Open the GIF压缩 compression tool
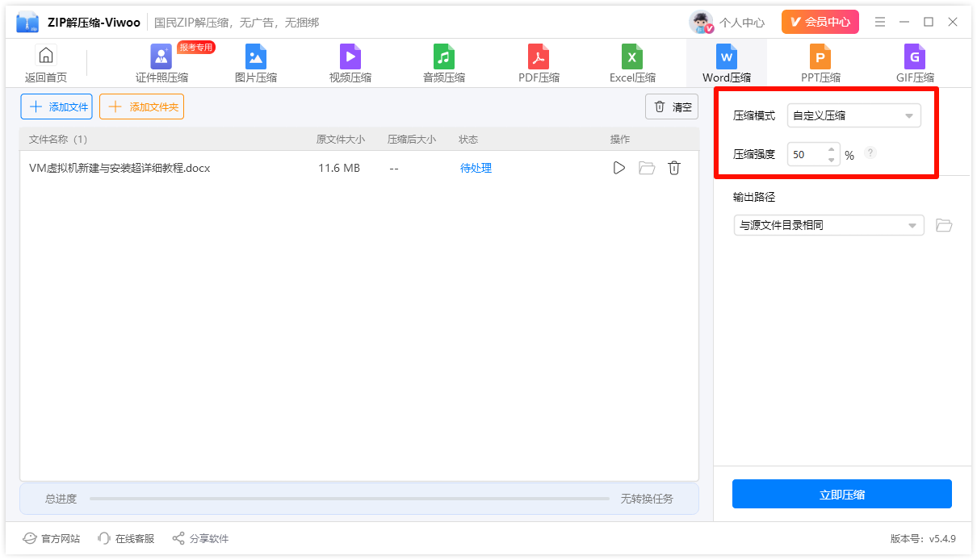977x560 pixels. pyautogui.click(x=915, y=64)
